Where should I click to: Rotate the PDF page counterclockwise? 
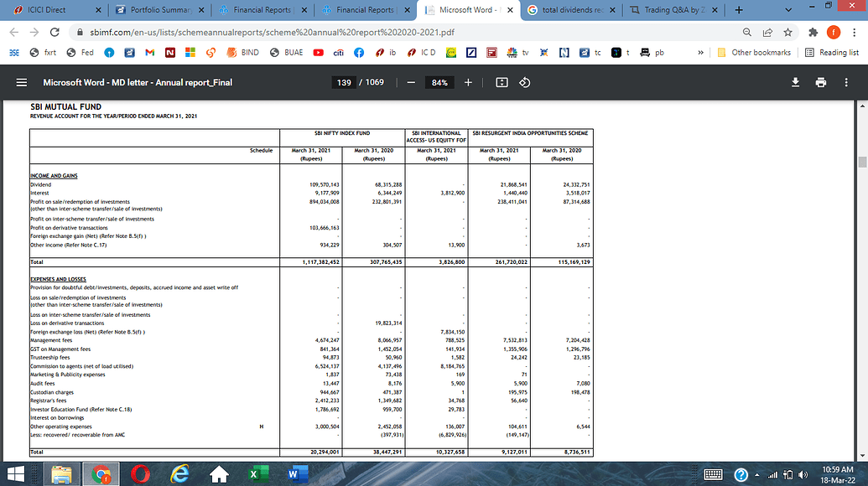coord(526,82)
